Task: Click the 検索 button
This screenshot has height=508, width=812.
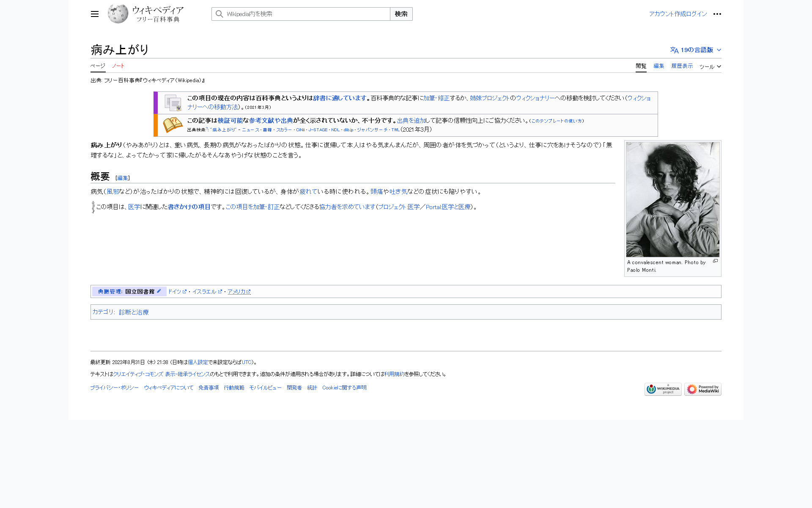Action: 401,14
